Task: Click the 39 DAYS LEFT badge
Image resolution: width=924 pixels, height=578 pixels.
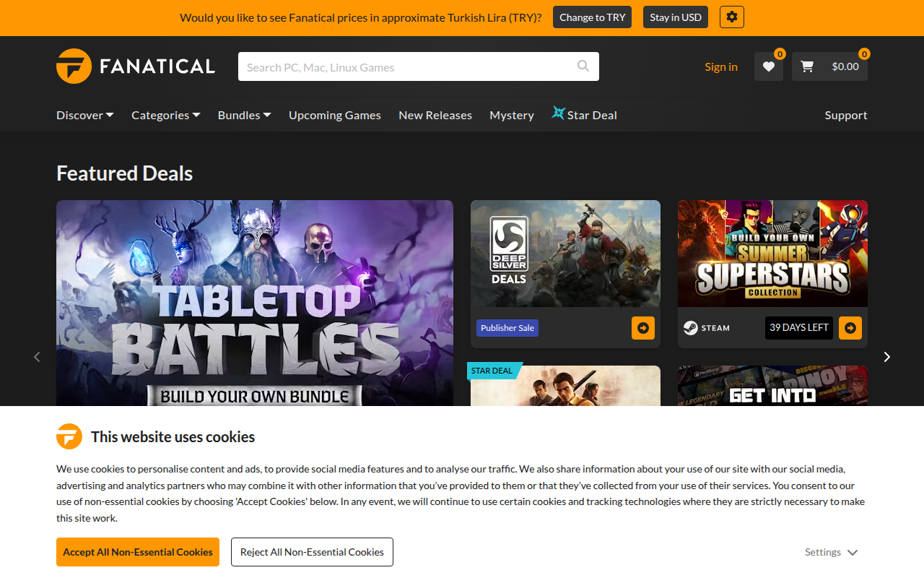Action: [x=799, y=328]
